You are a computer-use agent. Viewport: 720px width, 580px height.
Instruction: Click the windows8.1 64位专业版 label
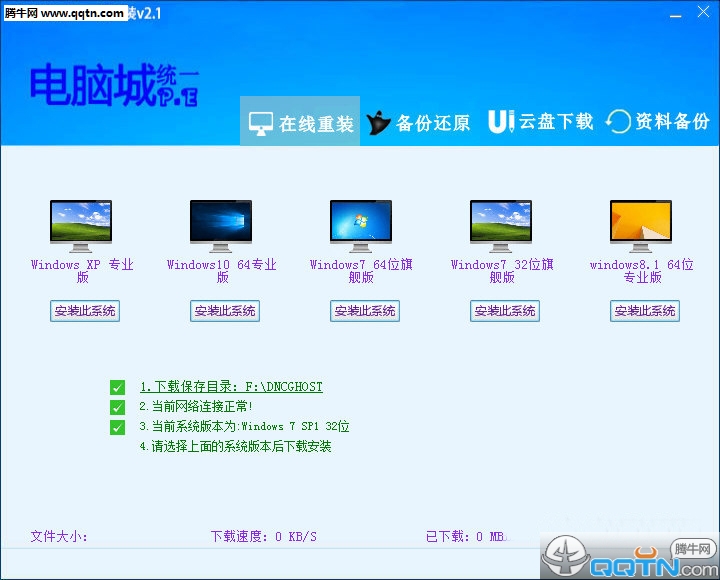tap(642, 271)
